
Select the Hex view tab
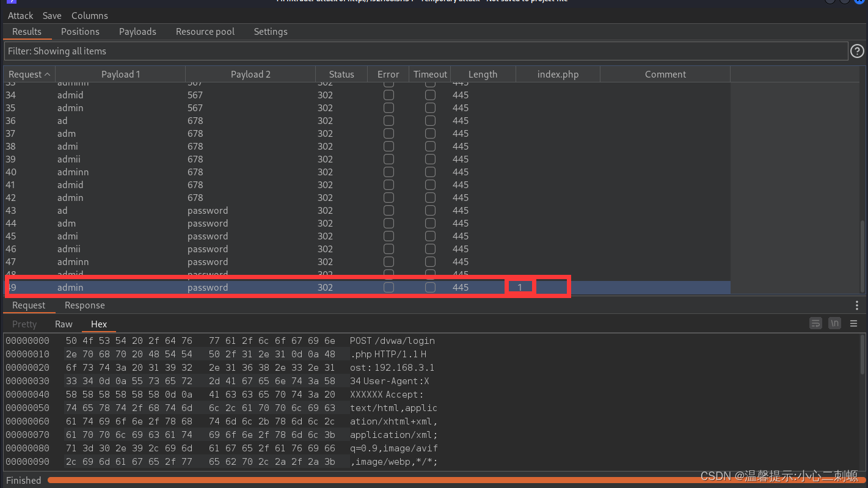[x=99, y=324]
